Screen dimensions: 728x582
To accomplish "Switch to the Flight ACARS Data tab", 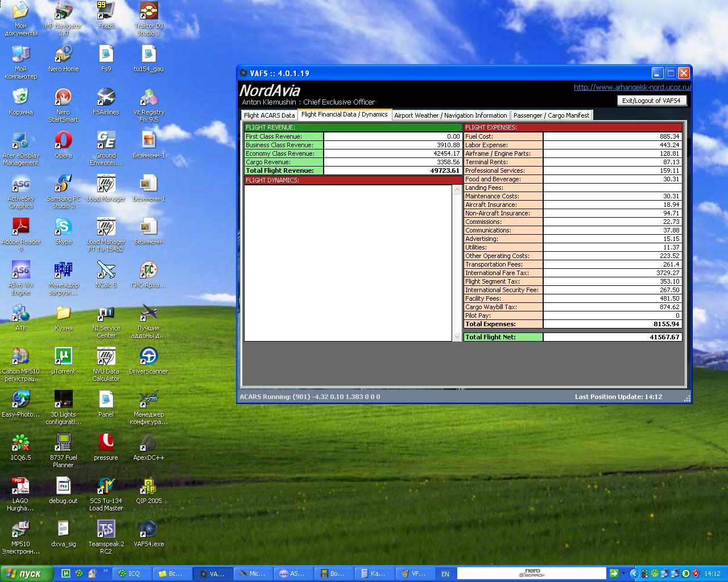I will [x=270, y=115].
